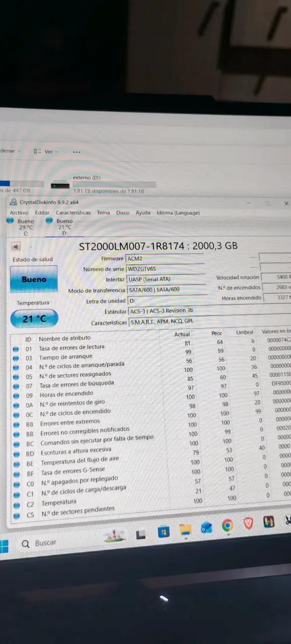Click the Actual column header
Viewport: 291px width, 644px height.
182,334
